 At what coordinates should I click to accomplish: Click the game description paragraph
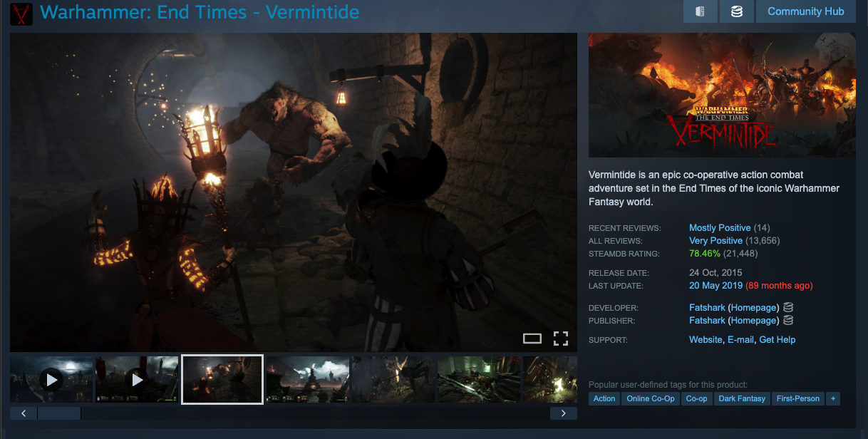pyautogui.click(x=714, y=188)
